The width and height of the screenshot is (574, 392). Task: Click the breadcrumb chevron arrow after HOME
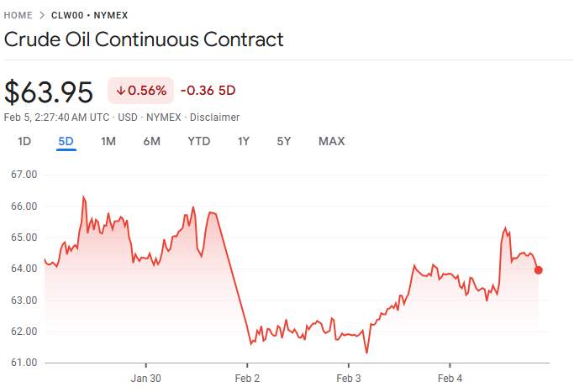pyautogui.click(x=44, y=15)
